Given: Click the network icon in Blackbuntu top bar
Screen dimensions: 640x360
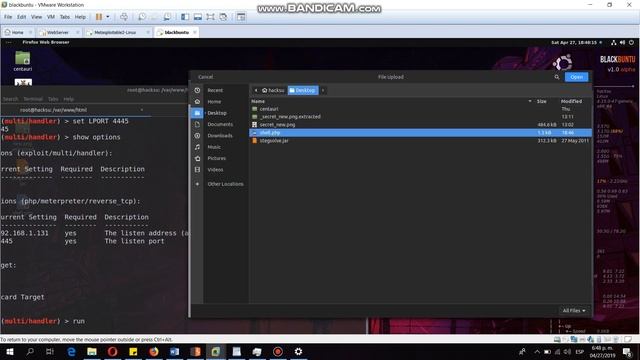Looking at the screenshot, I should (x=613, y=42).
